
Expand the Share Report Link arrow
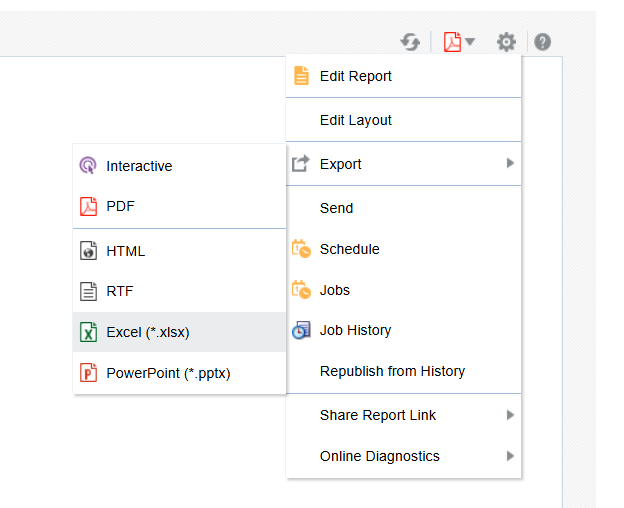510,415
